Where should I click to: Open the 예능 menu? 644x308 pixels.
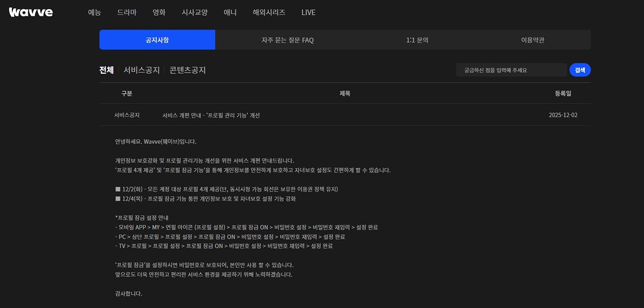(94, 12)
